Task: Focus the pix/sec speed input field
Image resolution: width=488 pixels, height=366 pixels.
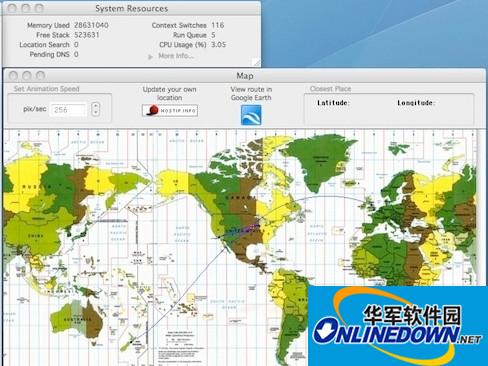Action: point(69,110)
